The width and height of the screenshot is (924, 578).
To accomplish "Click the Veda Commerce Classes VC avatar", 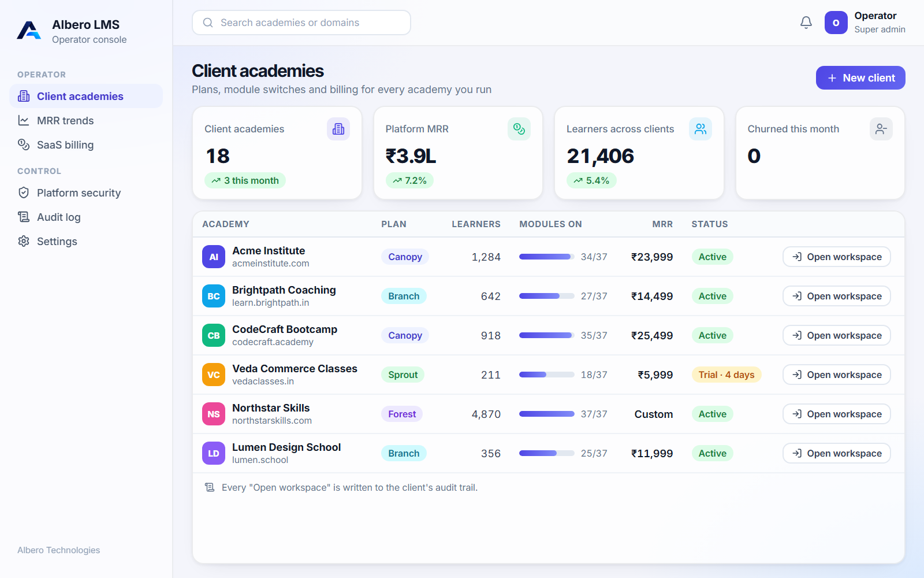I will point(214,375).
